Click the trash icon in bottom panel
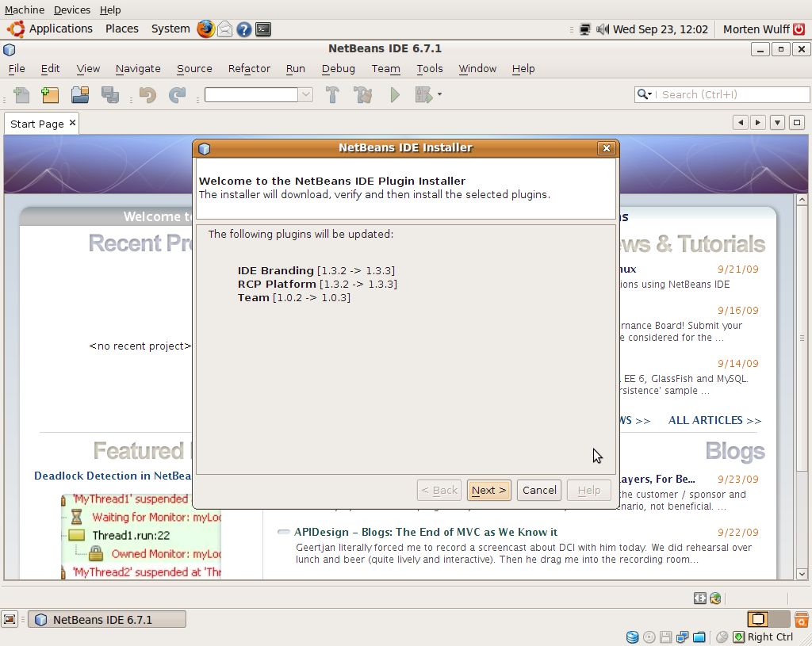This screenshot has height=646, width=812. pos(802,619)
